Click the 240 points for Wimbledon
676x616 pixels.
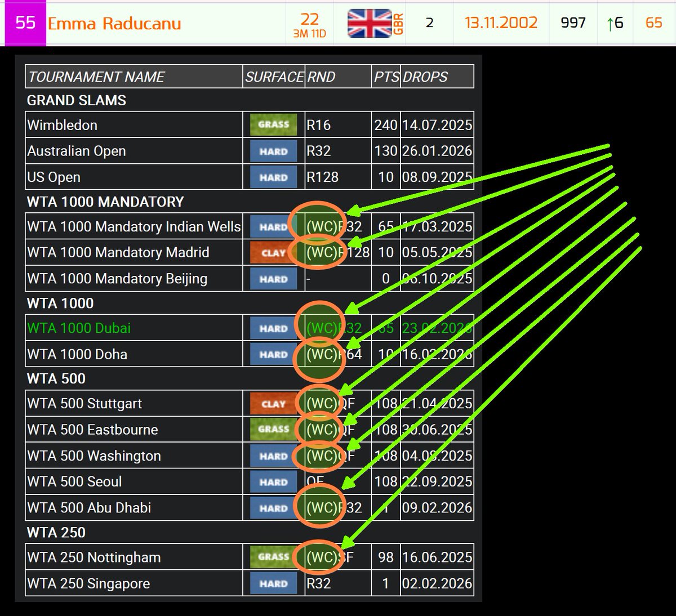[386, 125]
